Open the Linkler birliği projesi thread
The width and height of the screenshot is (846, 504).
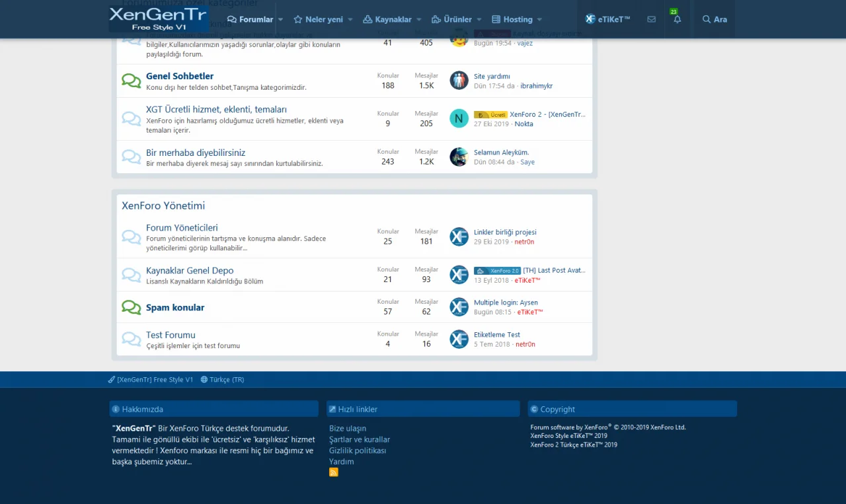point(505,233)
